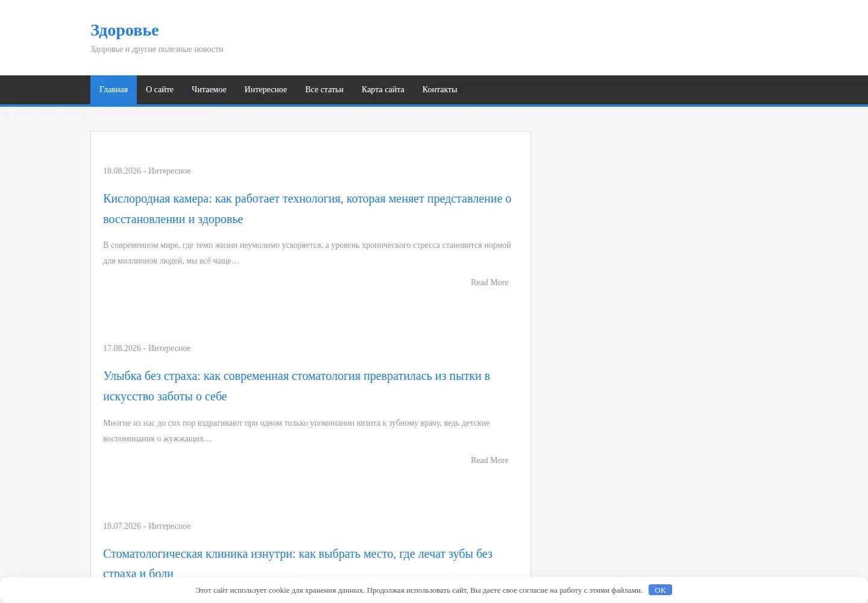Image resolution: width=868 pixels, height=603 pixels.
Task: Go to the Читаемое menu item
Action: pyautogui.click(x=209, y=90)
